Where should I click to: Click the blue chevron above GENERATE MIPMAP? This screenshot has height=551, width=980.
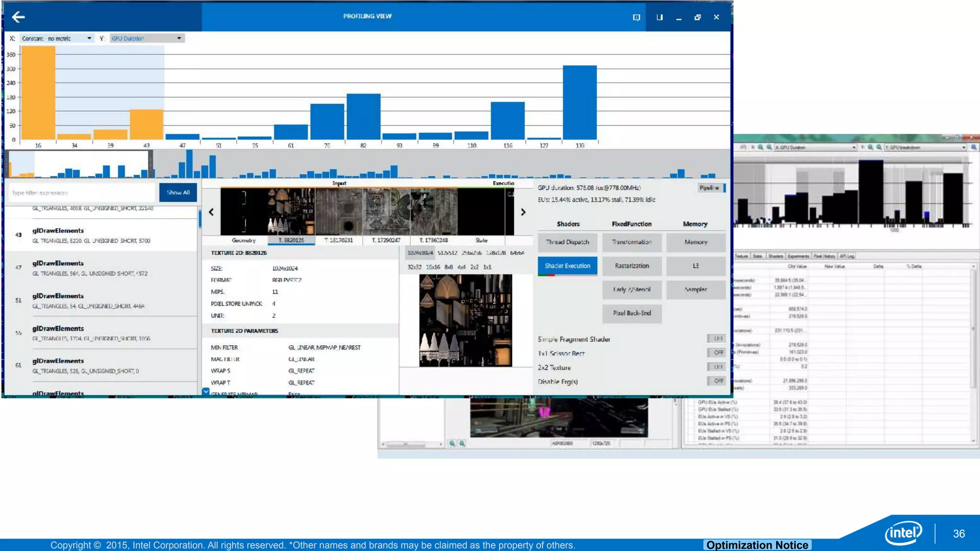206,391
